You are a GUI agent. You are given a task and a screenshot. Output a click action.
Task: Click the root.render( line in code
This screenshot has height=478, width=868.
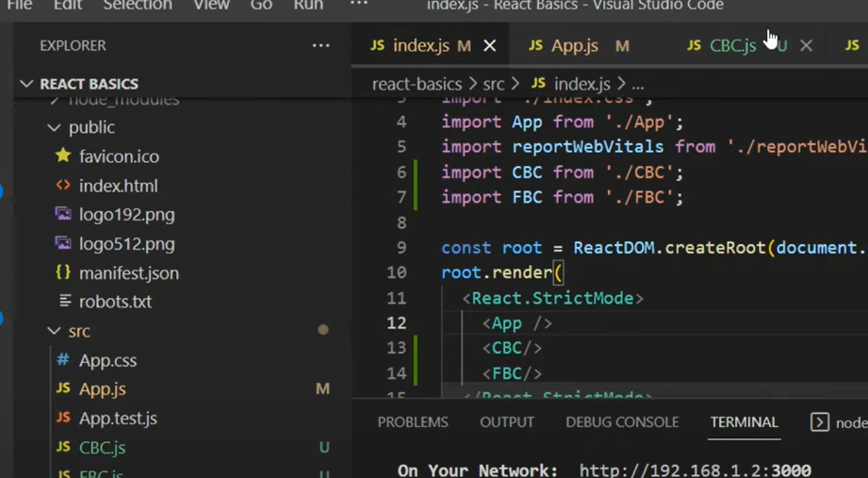tap(501, 272)
